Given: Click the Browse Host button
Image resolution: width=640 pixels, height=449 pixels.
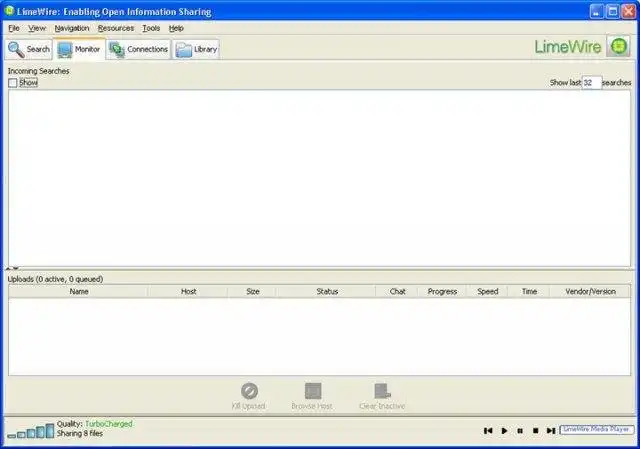Looking at the screenshot, I should [x=312, y=396].
